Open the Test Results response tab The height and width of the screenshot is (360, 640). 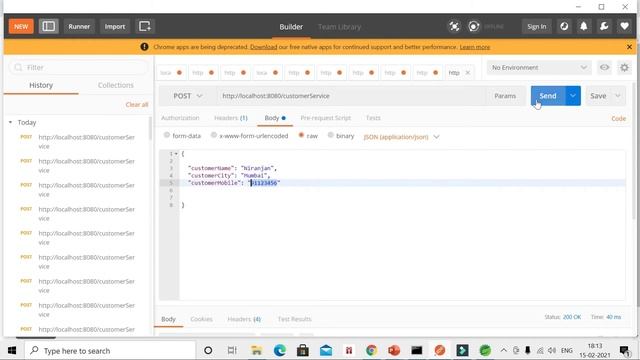(x=294, y=319)
